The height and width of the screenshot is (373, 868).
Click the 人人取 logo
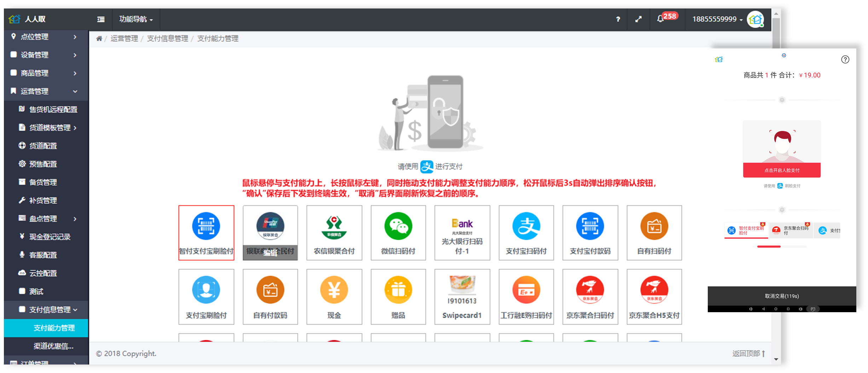click(28, 19)
